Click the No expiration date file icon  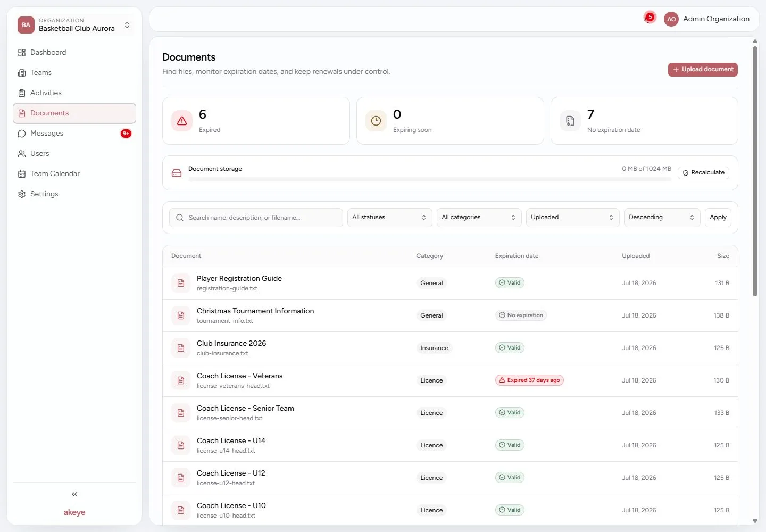[x=570, y=121]
